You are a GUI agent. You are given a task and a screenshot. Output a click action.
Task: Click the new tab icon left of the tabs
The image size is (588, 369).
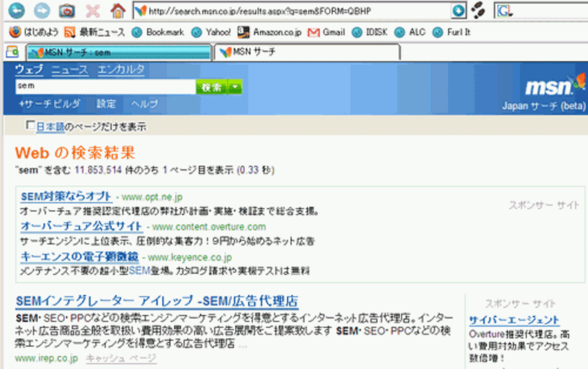(12, 52)
